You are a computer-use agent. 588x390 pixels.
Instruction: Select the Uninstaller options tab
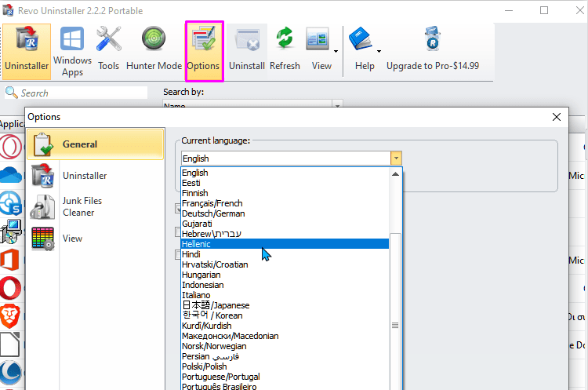95,176
